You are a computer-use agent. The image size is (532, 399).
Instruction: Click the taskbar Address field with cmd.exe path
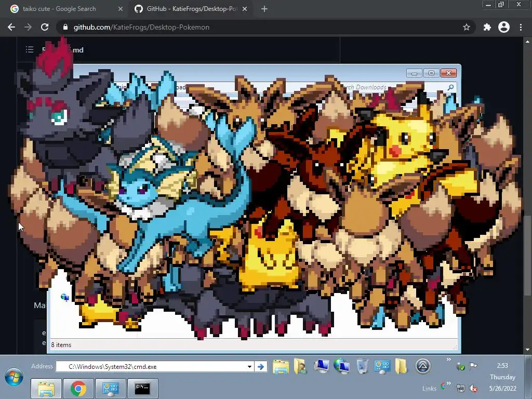coord(154,366)
